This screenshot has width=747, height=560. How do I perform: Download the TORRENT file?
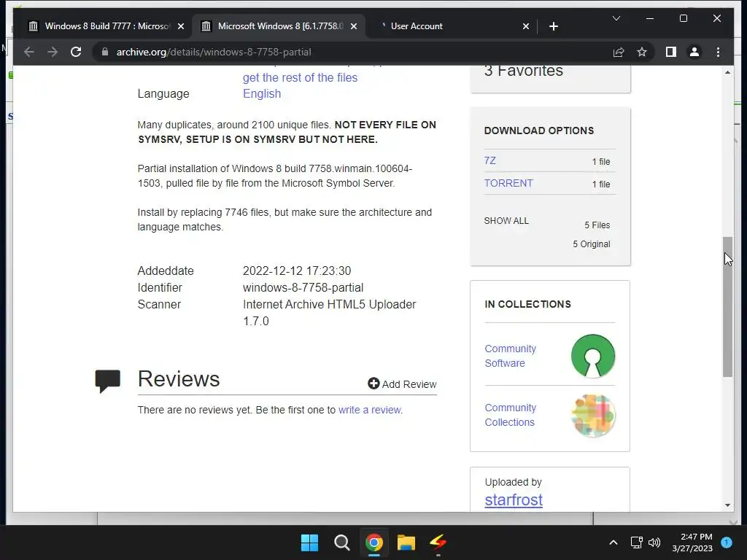tap(508, 183)
